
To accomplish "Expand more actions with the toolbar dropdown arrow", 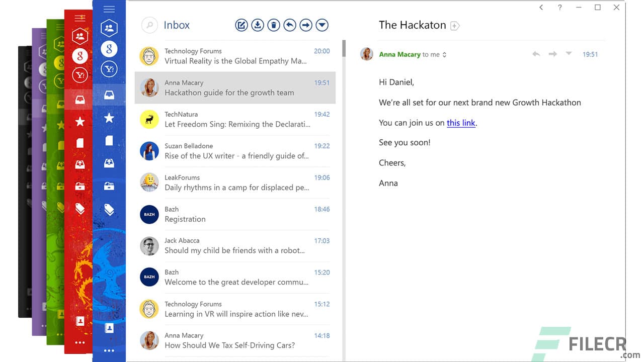I will 322,25.
